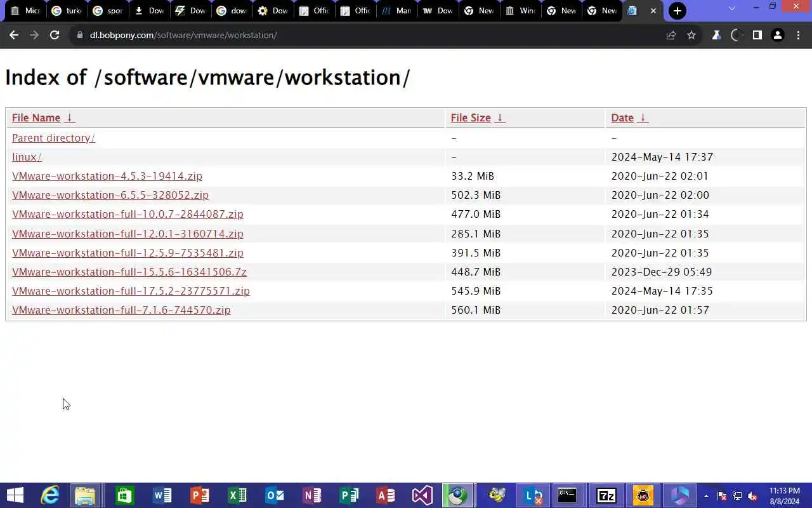This screenshot has width=812, height=508.
Task: Launch Publisher from the taskbar
Action: (x=349, y=495)
